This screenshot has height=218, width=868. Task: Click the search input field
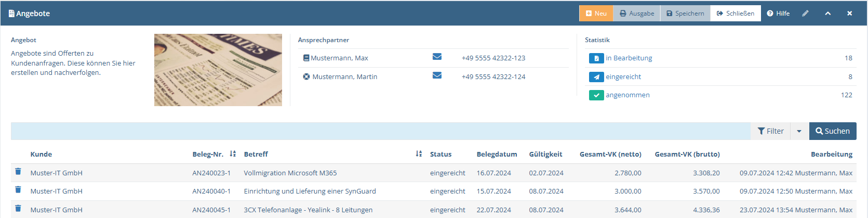pyautogui.click(x=381, y=131)
